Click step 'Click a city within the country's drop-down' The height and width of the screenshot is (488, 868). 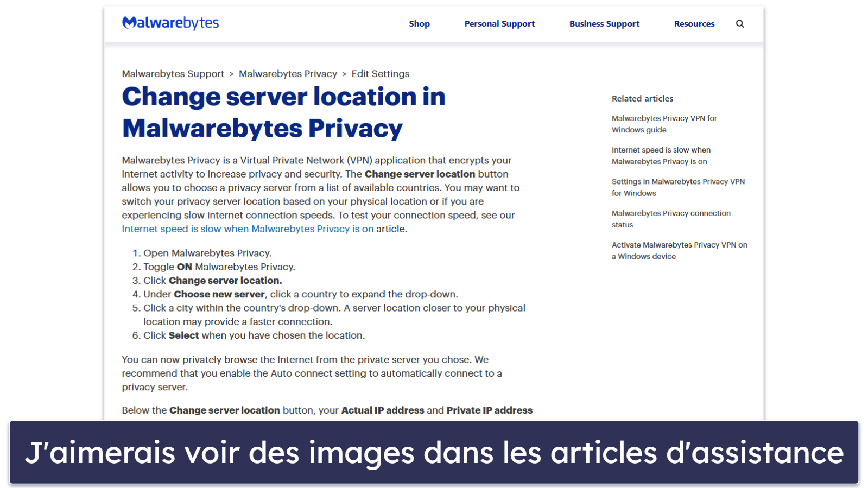pos(334,315)
